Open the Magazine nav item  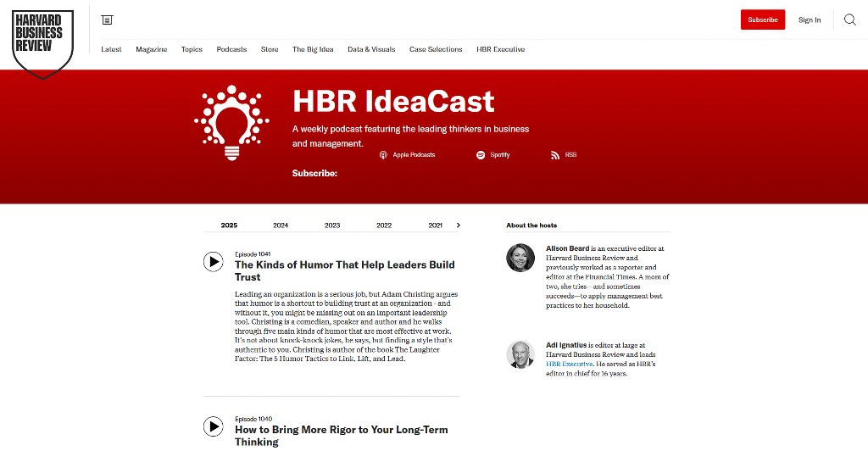[151, 49]
